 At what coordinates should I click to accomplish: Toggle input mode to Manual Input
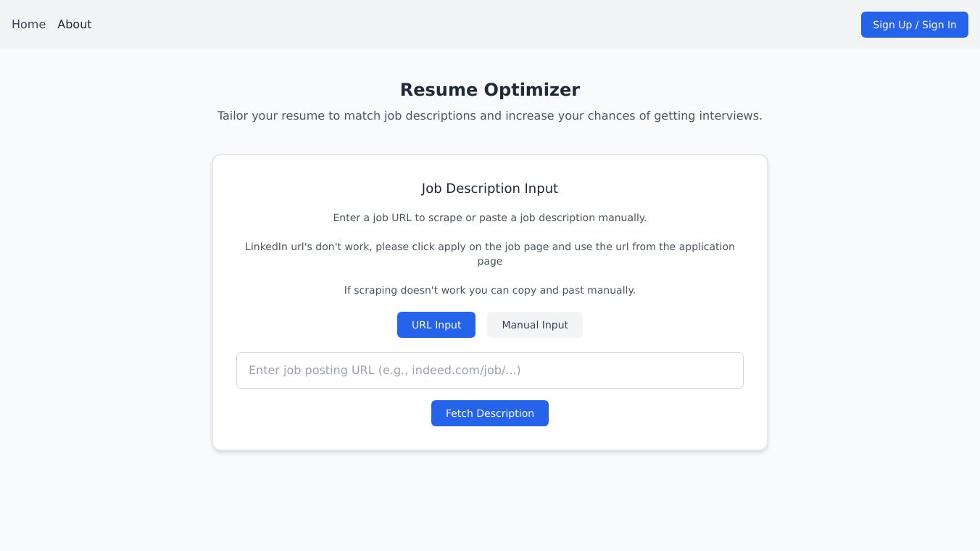pos(534,325)
